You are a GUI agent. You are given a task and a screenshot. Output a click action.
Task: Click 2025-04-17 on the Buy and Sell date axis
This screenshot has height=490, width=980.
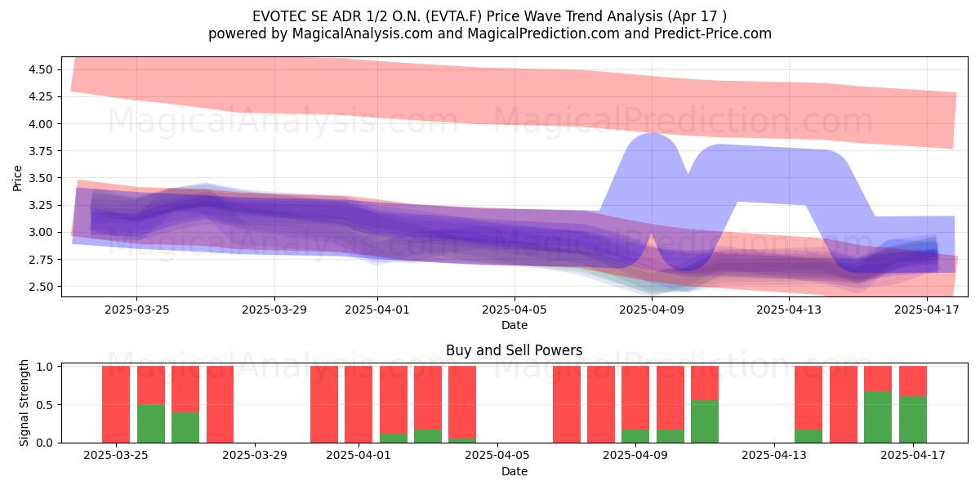tap(912, 456)
